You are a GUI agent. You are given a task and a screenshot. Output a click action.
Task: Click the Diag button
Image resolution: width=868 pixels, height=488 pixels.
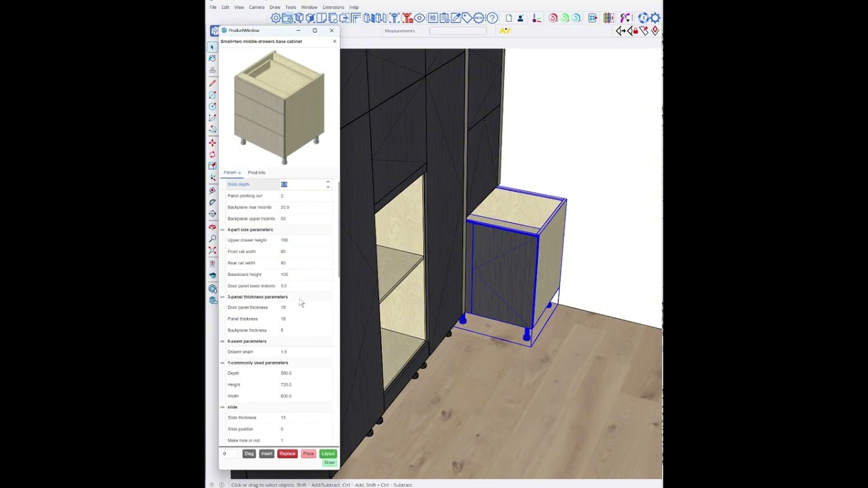(x=249, y=453)
